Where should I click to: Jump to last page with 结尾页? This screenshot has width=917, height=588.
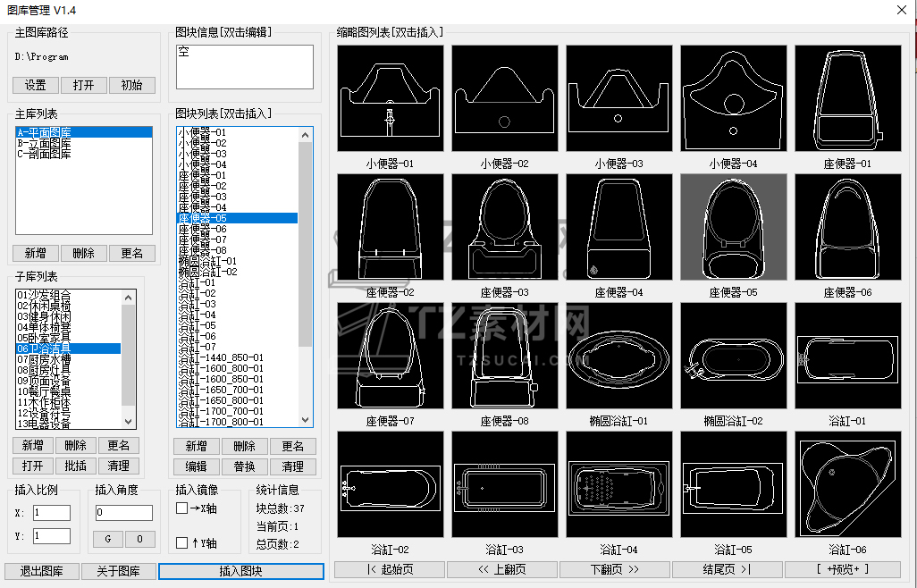pos(728,569)
